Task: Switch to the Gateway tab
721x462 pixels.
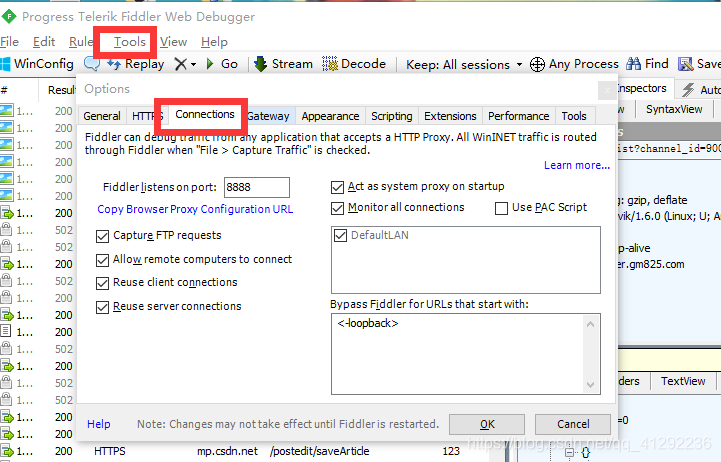Action: (268, 116)
